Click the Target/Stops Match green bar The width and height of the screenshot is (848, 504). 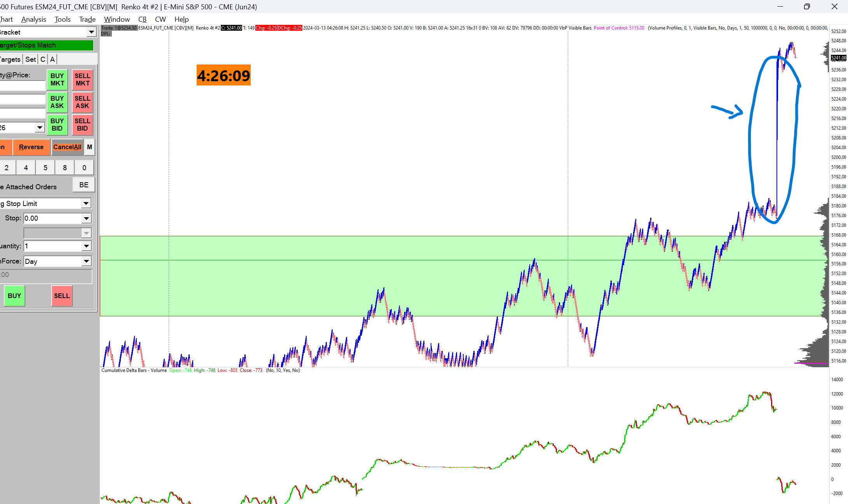click(47, 45)
